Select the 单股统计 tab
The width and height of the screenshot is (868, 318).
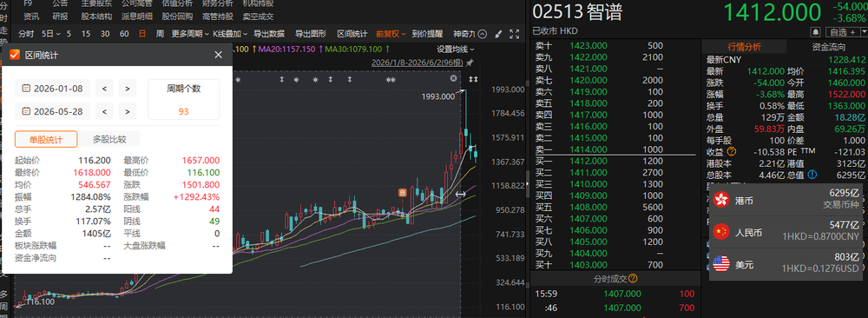coord(46,138)
